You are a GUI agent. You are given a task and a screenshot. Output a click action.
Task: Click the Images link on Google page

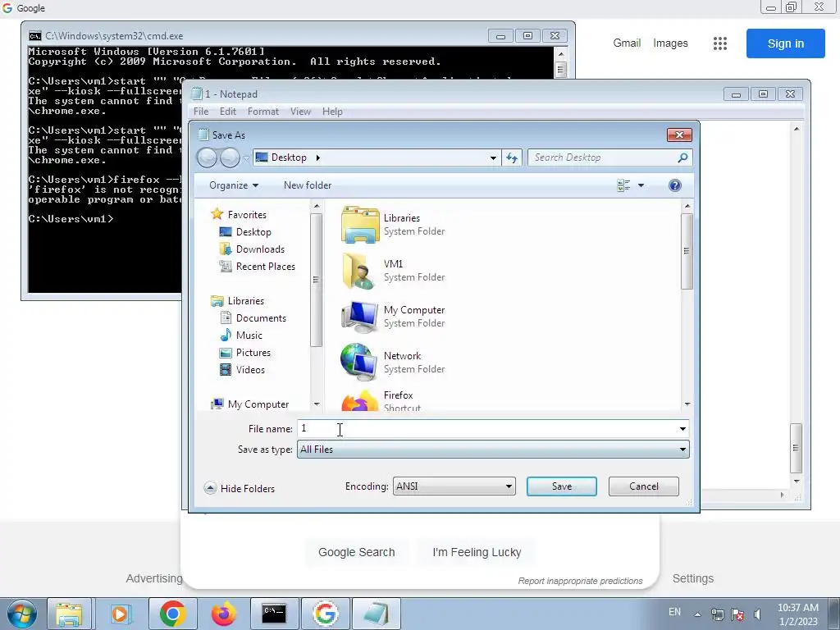[x=670, y=43]
